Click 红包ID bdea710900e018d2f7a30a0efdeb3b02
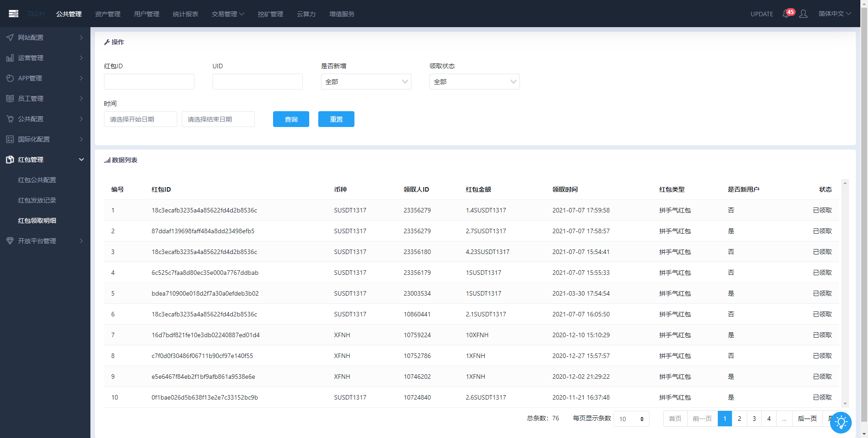This screenshot has height=438, width=868. pyautogui.click(x=205, y=293)
